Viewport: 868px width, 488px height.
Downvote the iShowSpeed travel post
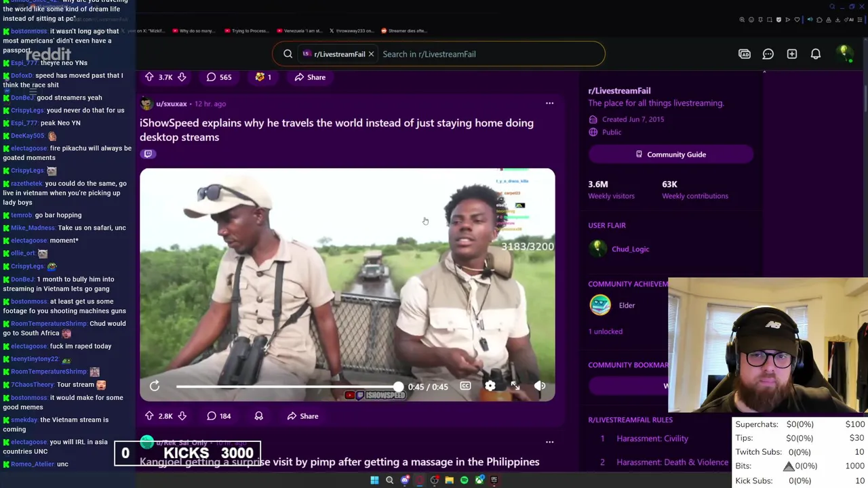(x=182, y=416)
